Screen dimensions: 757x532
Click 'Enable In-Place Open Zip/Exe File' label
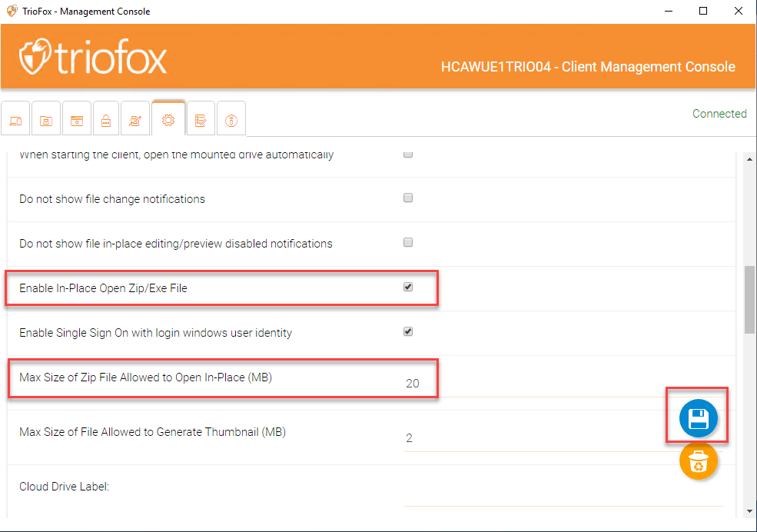click(103, 288)
